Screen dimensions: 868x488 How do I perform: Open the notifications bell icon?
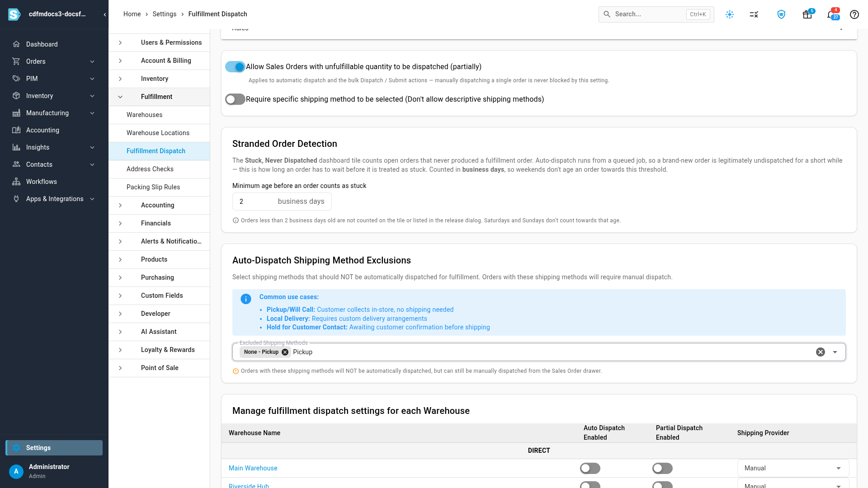(x=832, y=14)
